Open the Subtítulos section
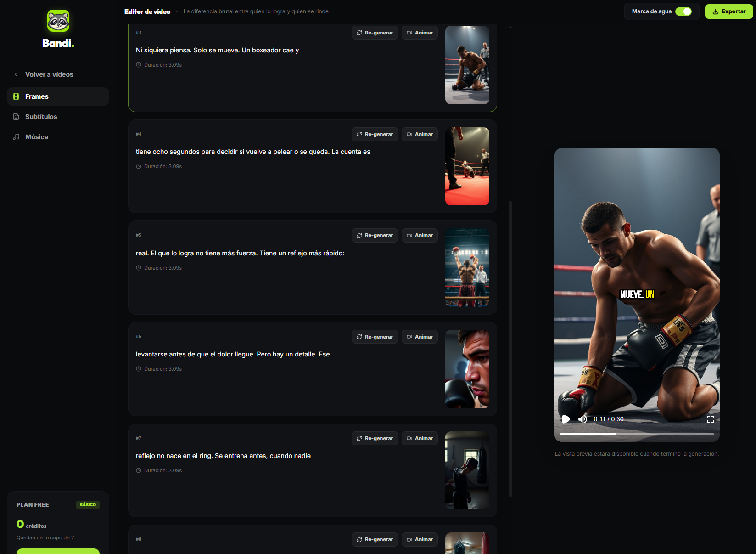The width and height of the screenshot is (756, 554). [58, 117]
